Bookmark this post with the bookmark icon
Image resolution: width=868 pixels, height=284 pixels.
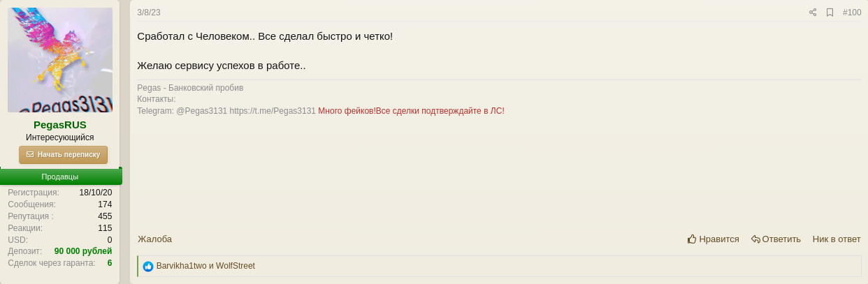(x=830, y=13)
